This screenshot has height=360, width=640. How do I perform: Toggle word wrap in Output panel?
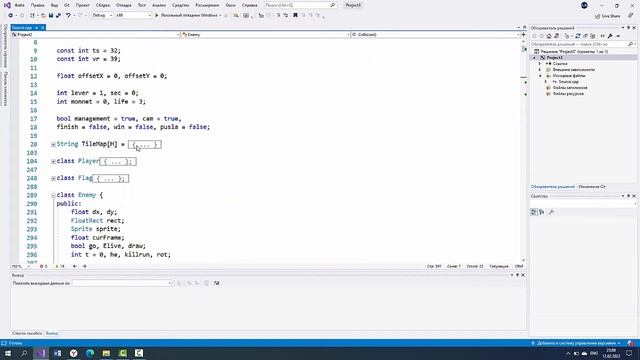pyautogui.click(x=217, y=283)
